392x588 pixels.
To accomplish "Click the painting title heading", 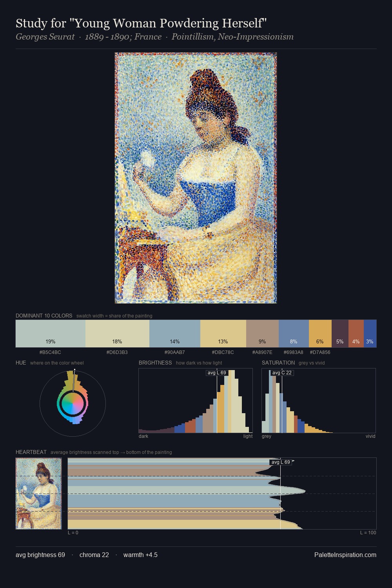I will coord(141,23).
